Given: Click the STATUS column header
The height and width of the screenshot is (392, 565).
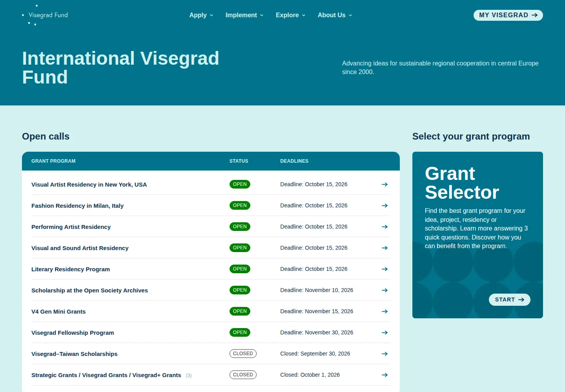Looking at the screenshot, I should (x=239, y=161).
